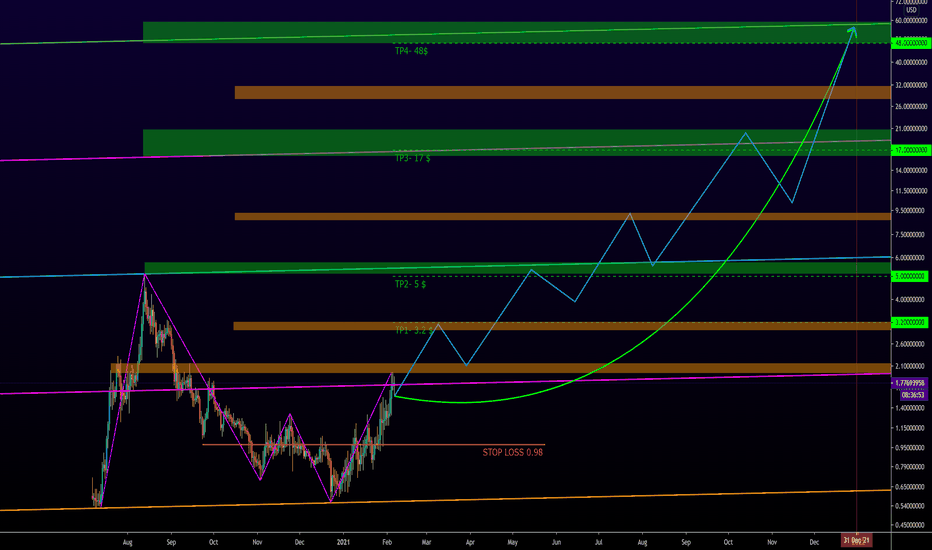The height and width of the screenshot is (550, 932).
Task: Click the 2.10000000 price axis value
Action: click(909, 366)
